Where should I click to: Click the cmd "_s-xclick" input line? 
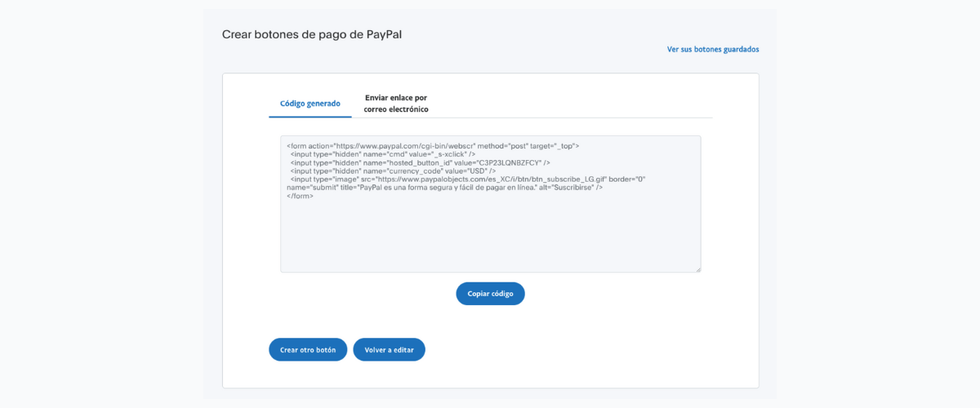[x=382, y=153]
